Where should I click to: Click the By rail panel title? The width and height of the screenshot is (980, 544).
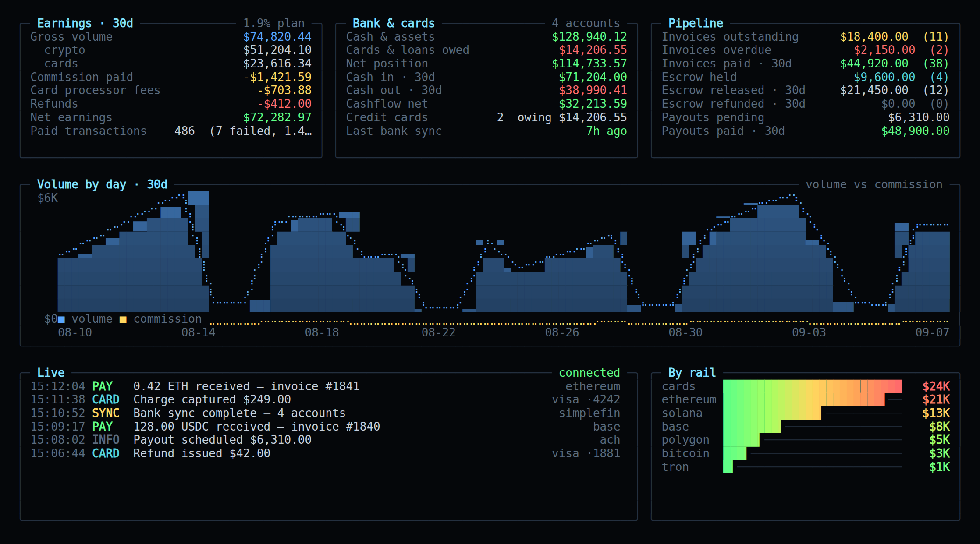(x=692, y=373)
